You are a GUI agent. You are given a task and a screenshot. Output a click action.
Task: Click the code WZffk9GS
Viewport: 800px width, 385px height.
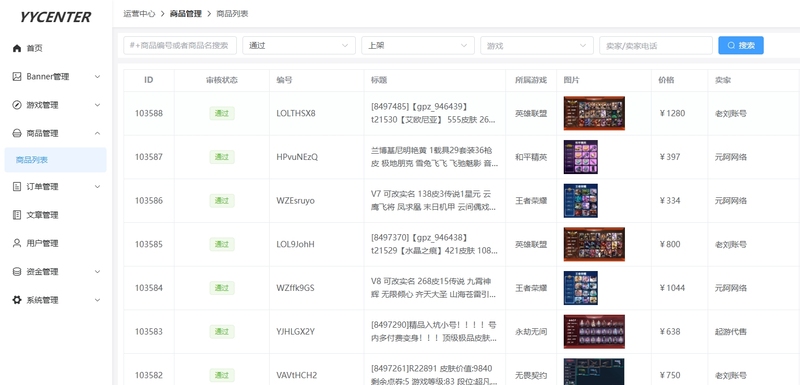coord(295,288)
